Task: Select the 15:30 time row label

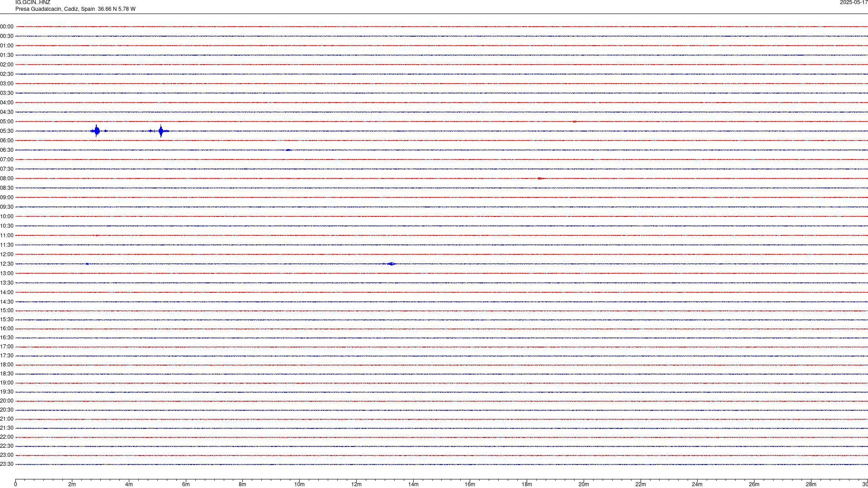Action: [7, 319]
